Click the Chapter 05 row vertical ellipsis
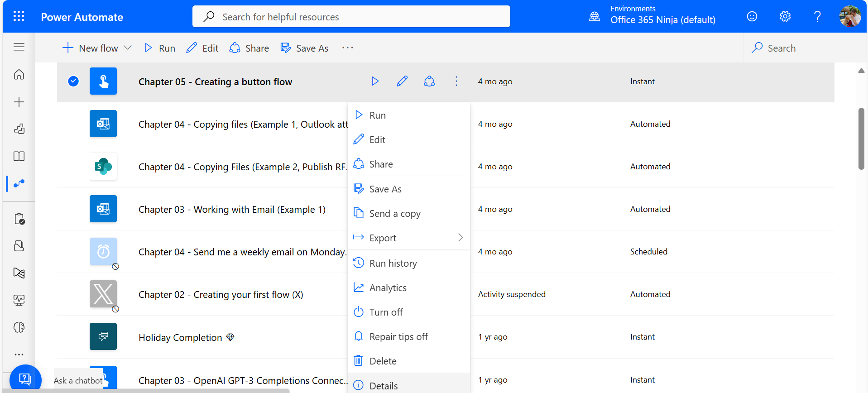The image size is (868, 393). [456, 81]
